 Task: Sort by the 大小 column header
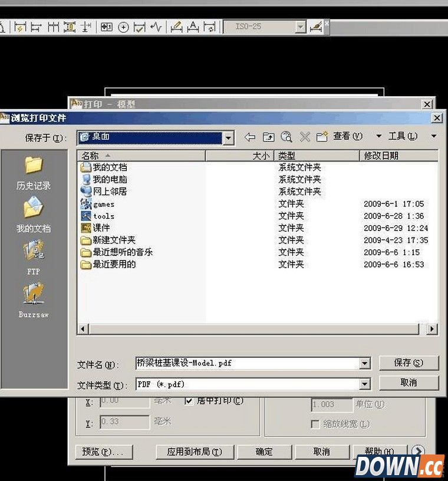coord(240,156)
